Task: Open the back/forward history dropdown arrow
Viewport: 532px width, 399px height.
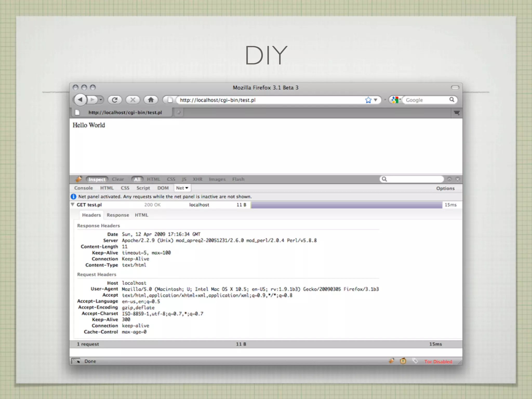Action: click(x=101, y=100)
